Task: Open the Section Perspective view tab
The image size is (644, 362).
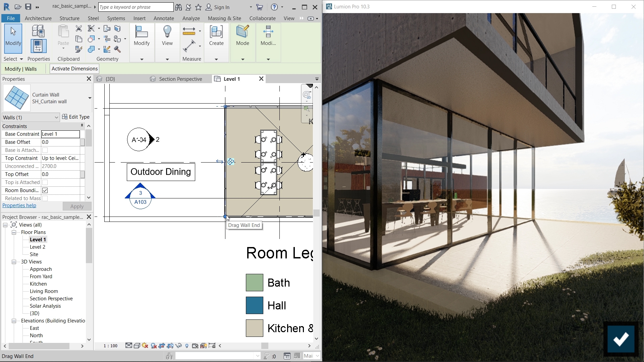Action: coord(180,79)
